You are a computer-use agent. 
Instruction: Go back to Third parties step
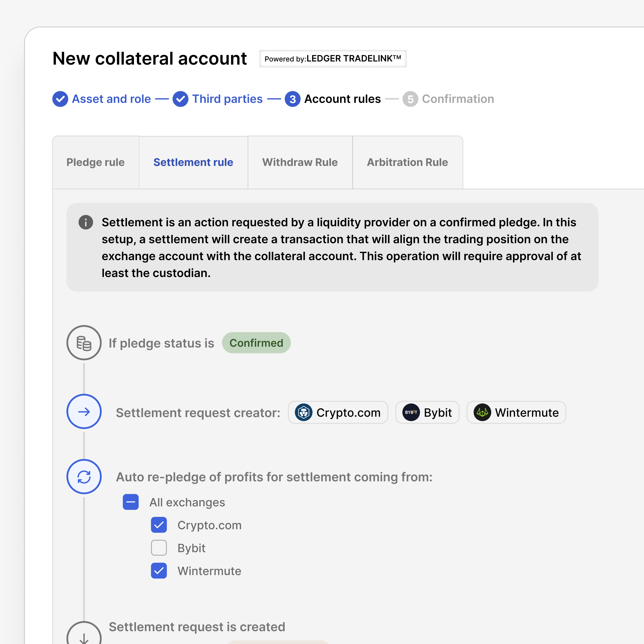(218, 99)
